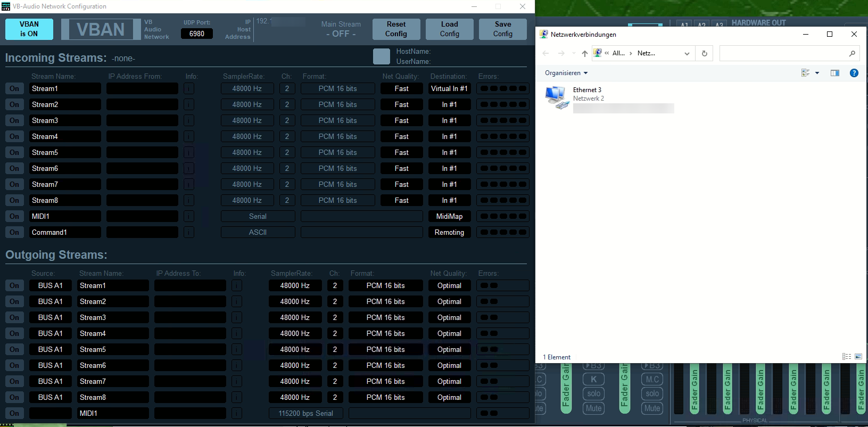Click MidiMap destination for MIDI1

(x=449, y=217)
